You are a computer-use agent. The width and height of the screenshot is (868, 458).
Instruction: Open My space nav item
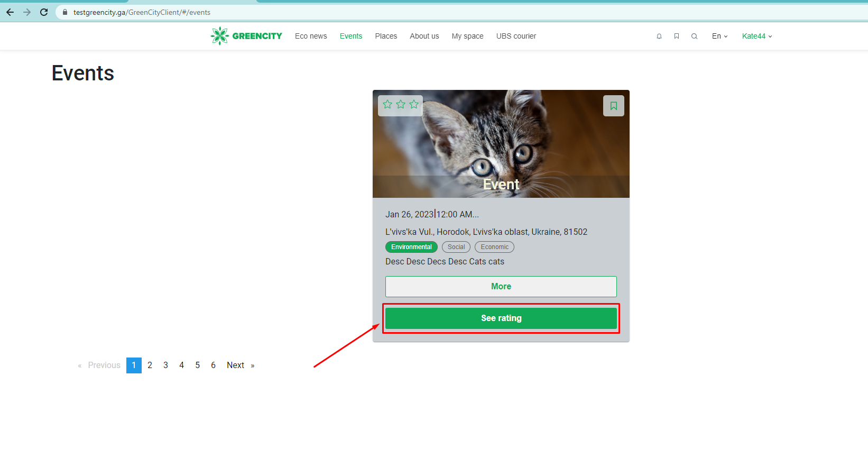[x=468, y=36]
